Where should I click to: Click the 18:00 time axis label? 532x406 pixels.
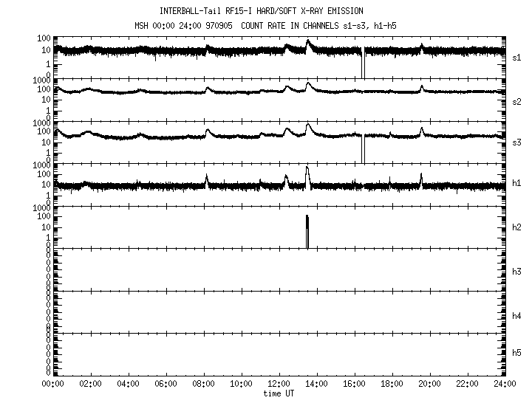[392, 384]
